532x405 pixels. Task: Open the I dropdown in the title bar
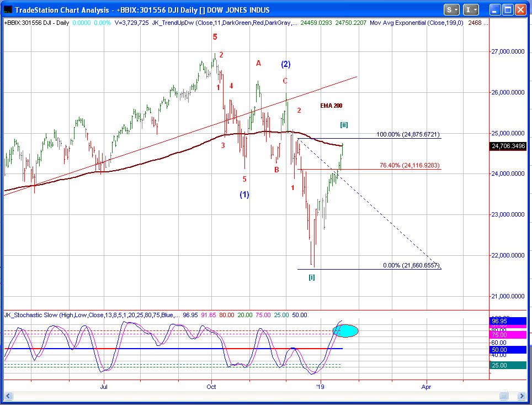pos(471,10)
